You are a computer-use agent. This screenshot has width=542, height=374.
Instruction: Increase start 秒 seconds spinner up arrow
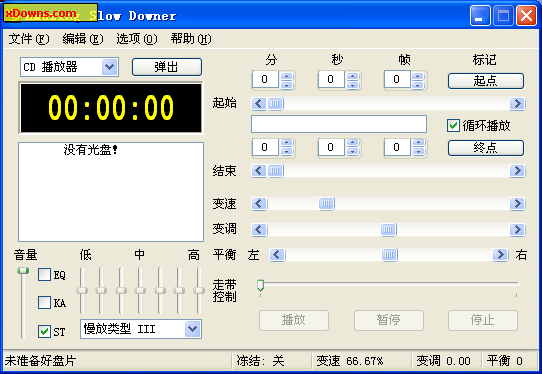(x=353, y=76)
